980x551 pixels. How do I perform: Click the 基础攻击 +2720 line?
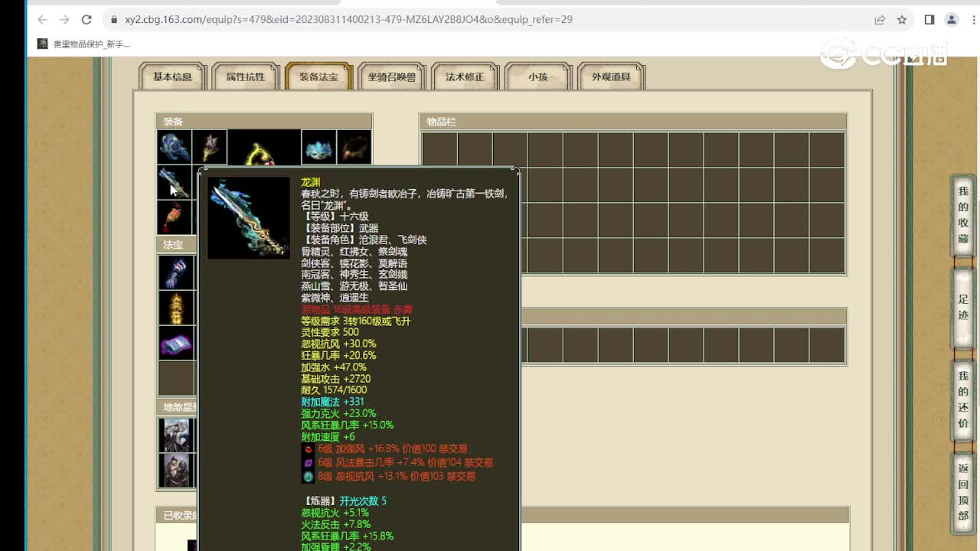335,379
